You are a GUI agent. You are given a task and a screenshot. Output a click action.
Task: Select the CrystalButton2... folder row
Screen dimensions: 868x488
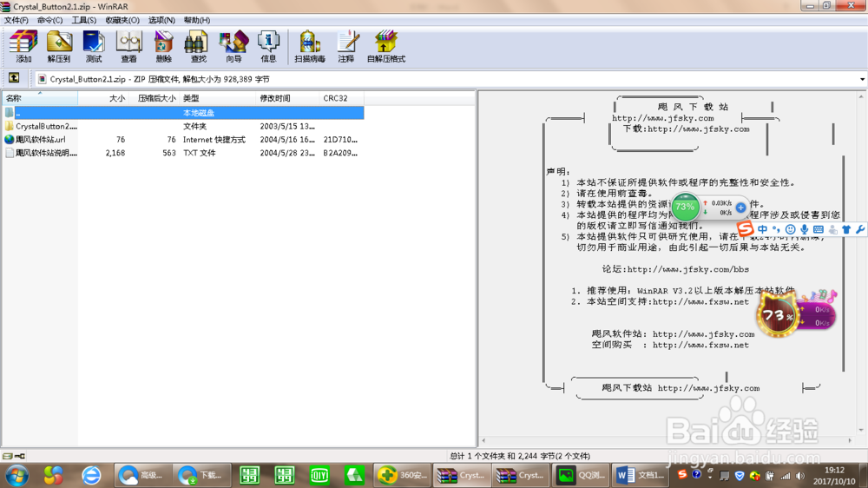(x=183, y=126)
